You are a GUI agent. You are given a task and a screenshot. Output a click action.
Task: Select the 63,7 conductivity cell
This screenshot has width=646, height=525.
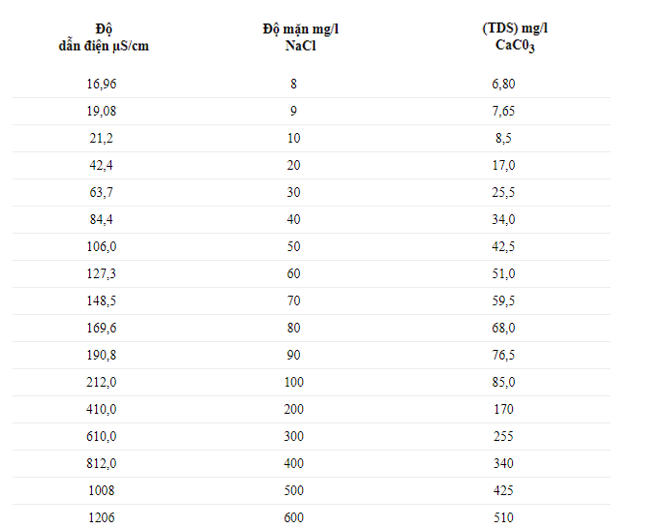tap(103, 192)
